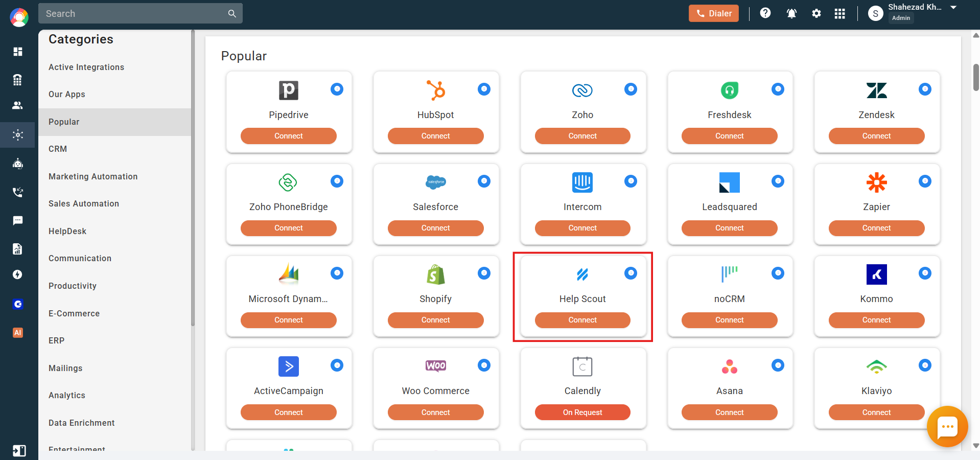Connect Zoho PhoneBridge integration
Viewport: 980px width, 460px height.
click(289, 228)
